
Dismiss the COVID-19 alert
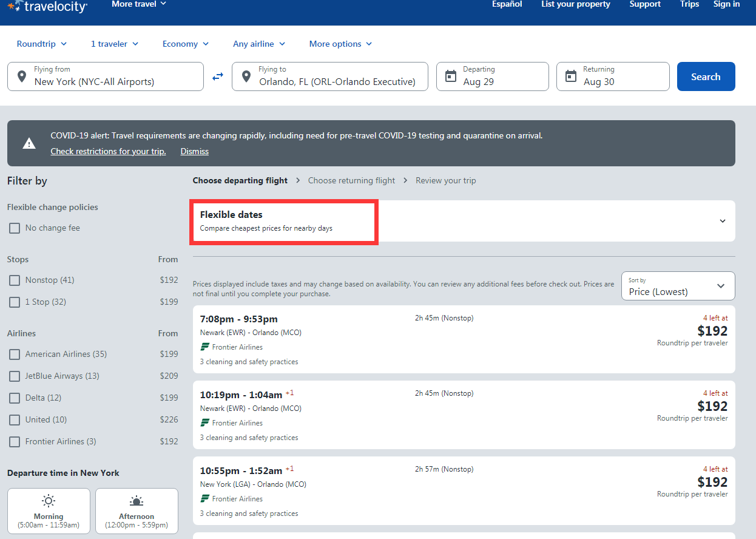click(x=194, y=152)
